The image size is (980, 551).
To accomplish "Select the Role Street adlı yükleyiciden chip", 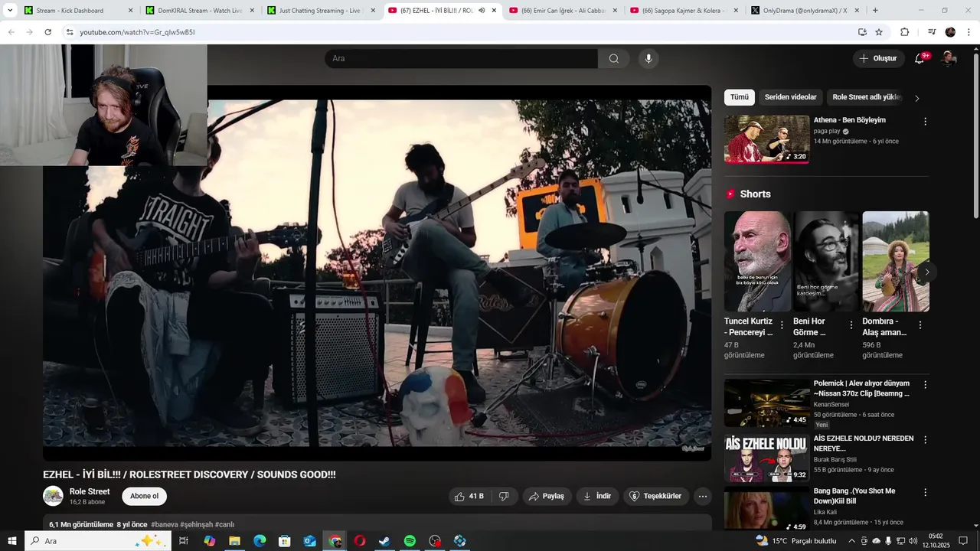I will (x=867, y=97).
